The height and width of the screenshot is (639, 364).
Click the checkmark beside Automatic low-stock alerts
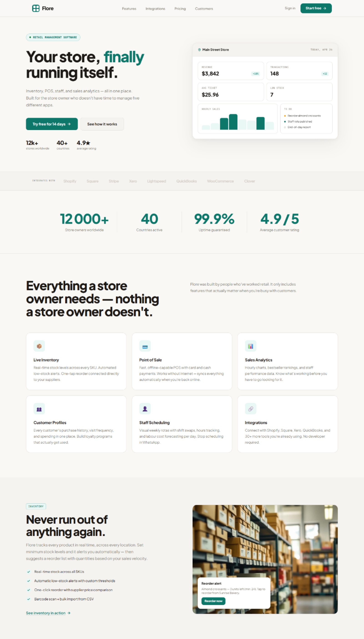pos(28,581)
